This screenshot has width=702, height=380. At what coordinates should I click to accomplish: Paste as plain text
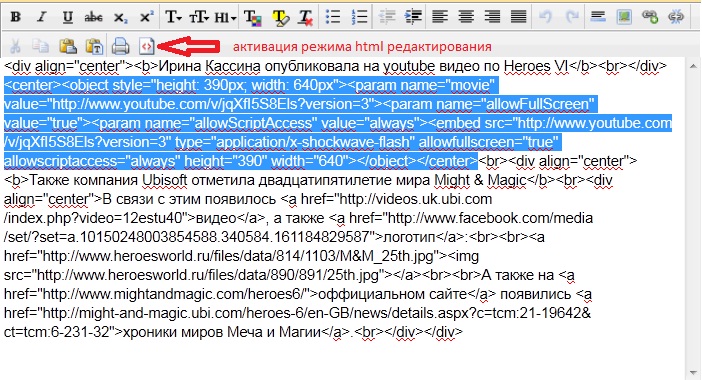pos(94,46)
